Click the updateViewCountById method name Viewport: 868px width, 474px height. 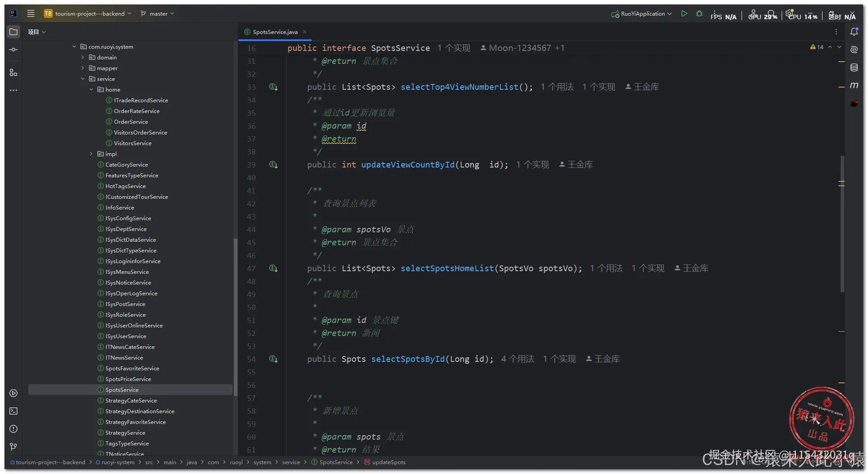click(x=408, y=165)
